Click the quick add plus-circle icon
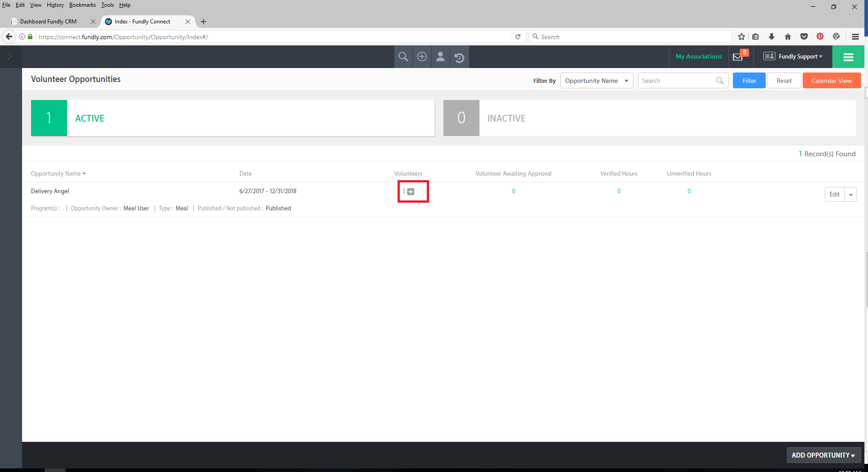The image size is (868, 472). click(x=422, y=57)
